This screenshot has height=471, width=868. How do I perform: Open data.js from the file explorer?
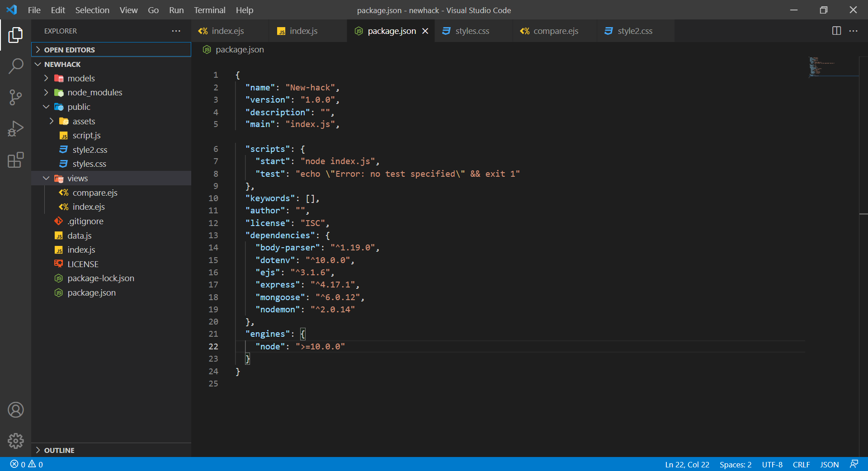coord(80,235)
